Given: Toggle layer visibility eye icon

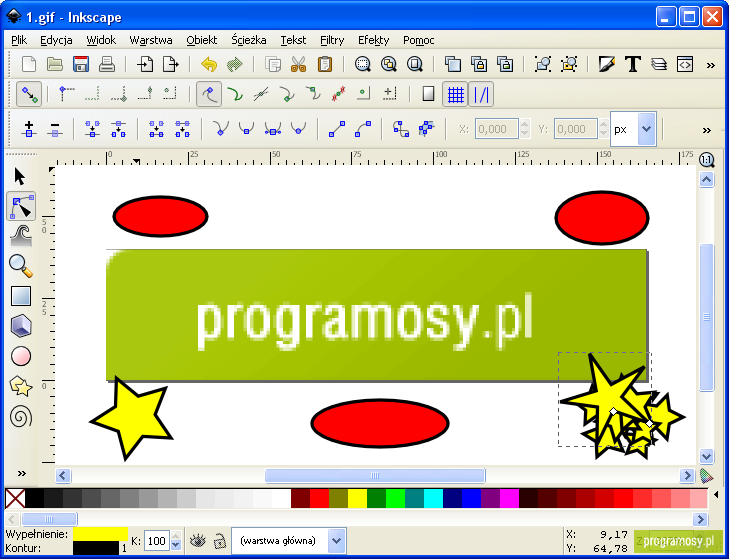Looking at the screenshot, I should click(x=198, y=540).
